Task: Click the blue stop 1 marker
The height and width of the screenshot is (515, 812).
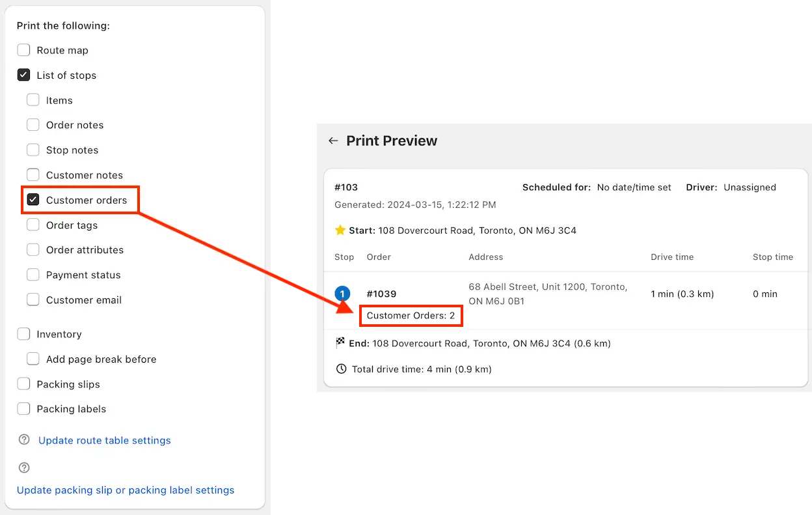Action: (342, 294)
